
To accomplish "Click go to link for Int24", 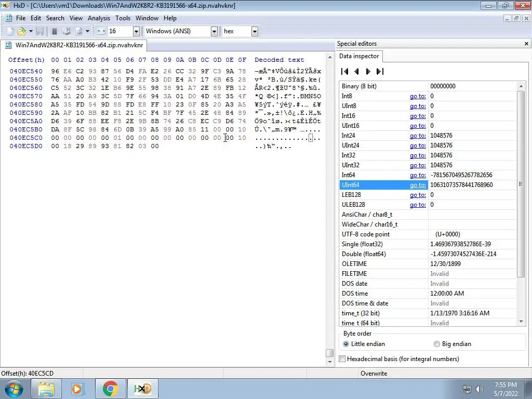I will pyautogui.click(x=418, y=136).
